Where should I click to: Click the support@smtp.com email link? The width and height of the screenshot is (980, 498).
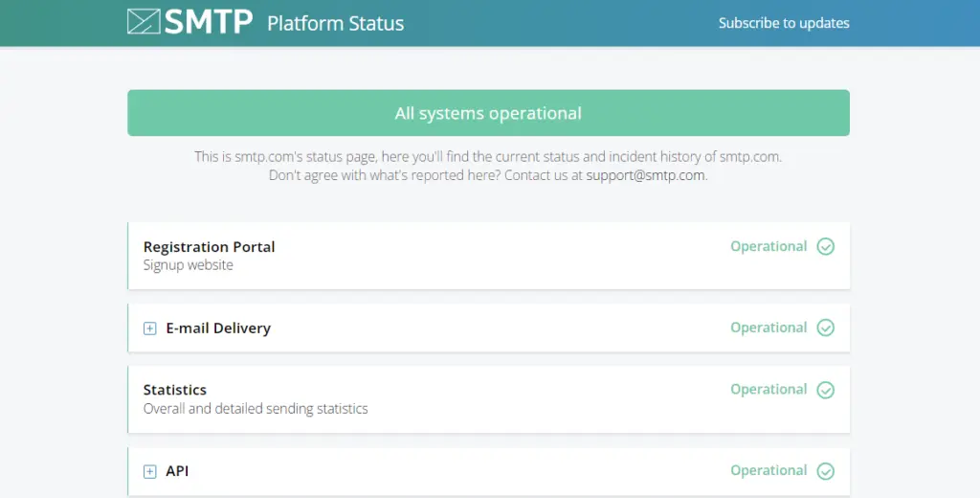(646, 175)
